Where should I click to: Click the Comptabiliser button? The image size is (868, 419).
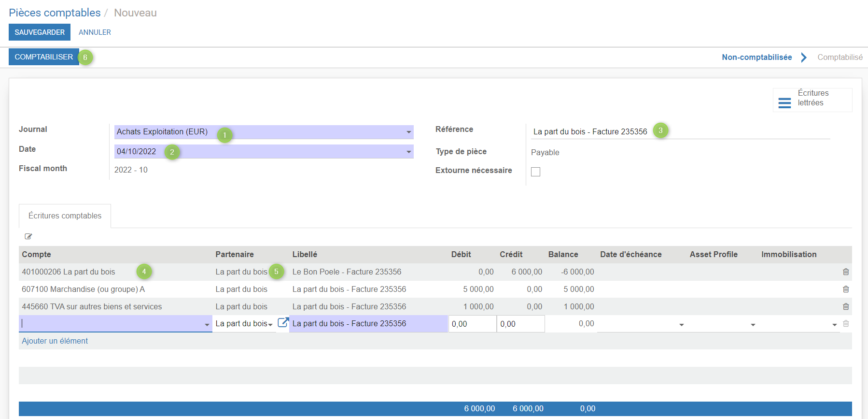pyautogui.click(x=44, y=57)
